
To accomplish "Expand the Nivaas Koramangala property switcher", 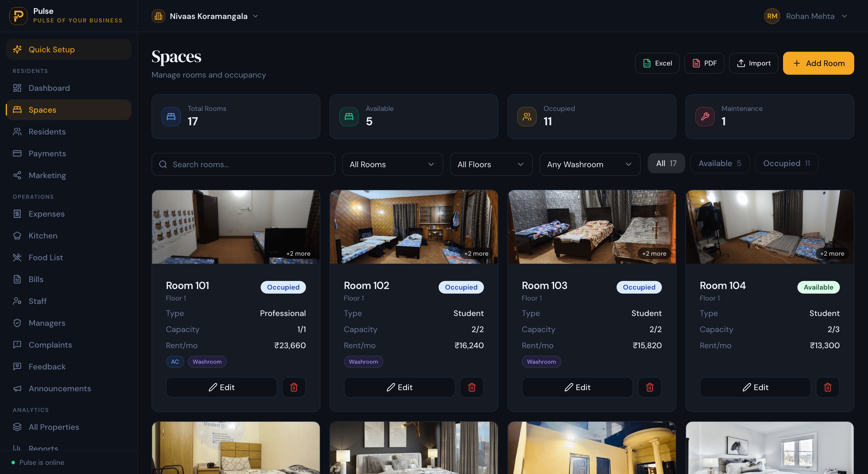I will [205, 16].
